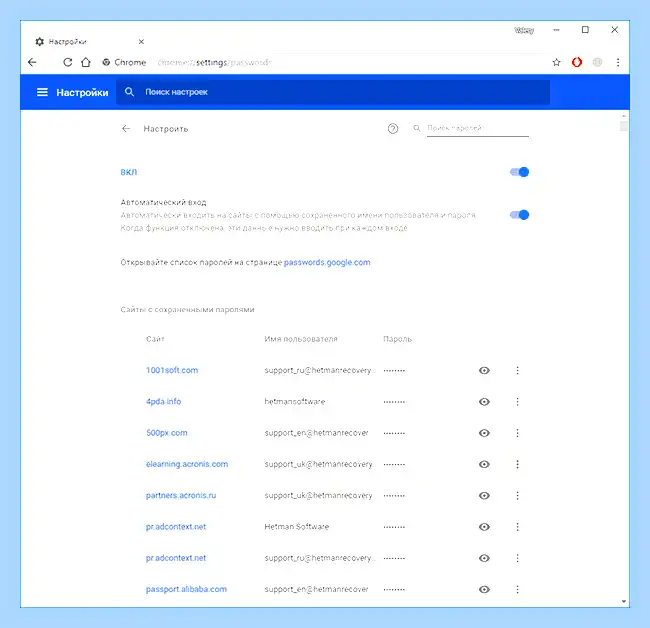Click the Имя пользователя column header
This screenshot has height=628, width=650.
301,339
